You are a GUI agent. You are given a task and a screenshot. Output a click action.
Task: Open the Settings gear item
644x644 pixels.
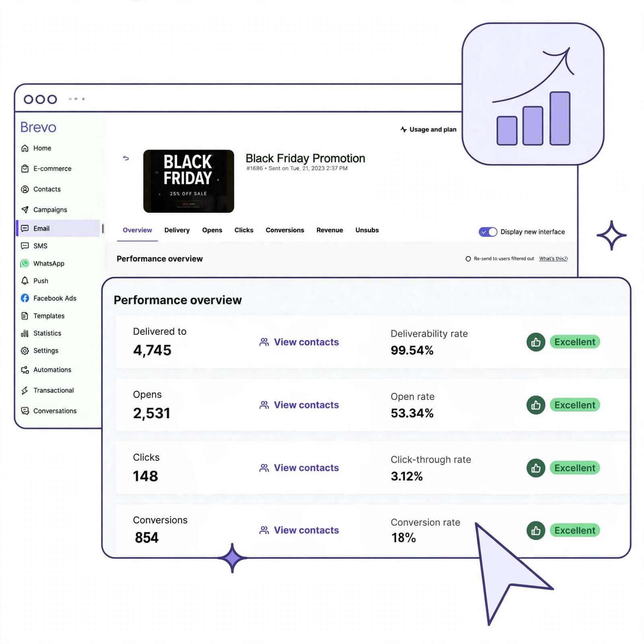coord(39,351)
